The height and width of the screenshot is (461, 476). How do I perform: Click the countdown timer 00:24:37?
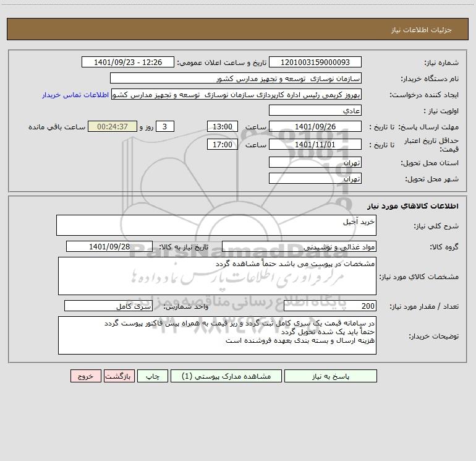(113, 126)
